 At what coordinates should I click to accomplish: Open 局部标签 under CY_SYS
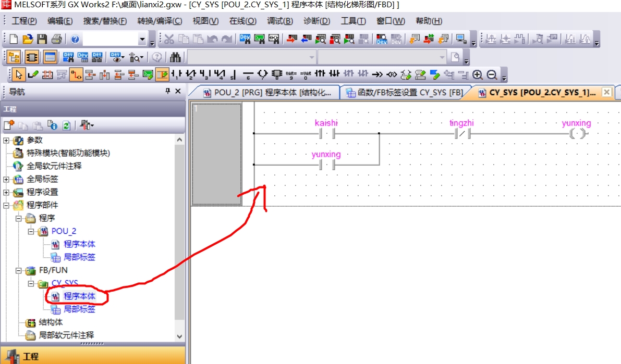[79, 309]
